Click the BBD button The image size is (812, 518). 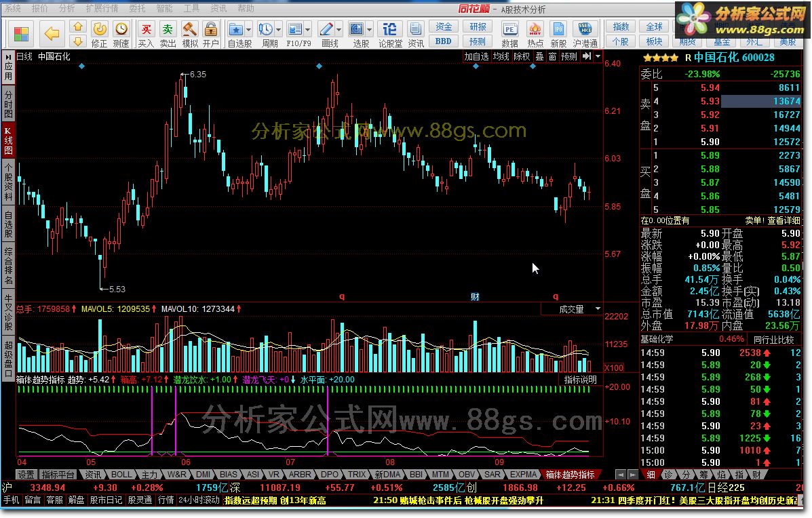pos(443,41)
